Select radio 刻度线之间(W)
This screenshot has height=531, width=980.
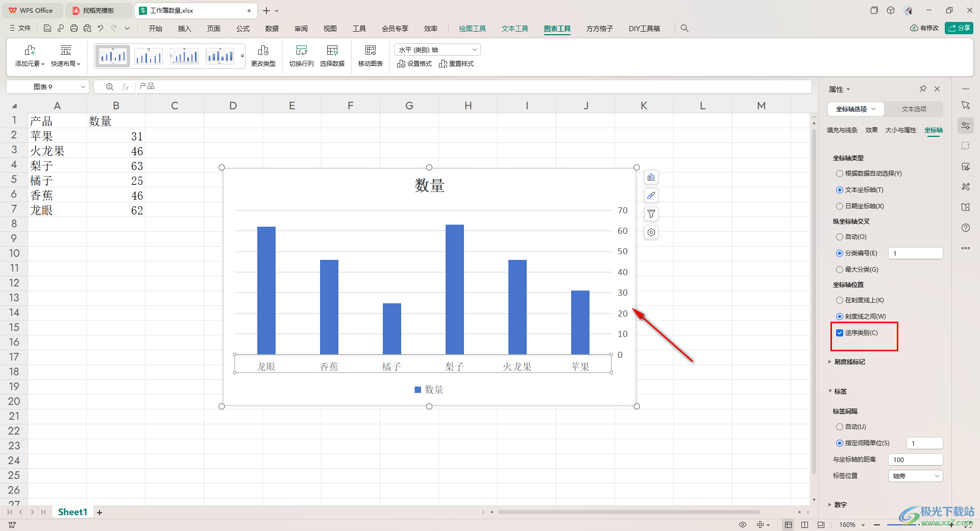[x=839, y=317]
